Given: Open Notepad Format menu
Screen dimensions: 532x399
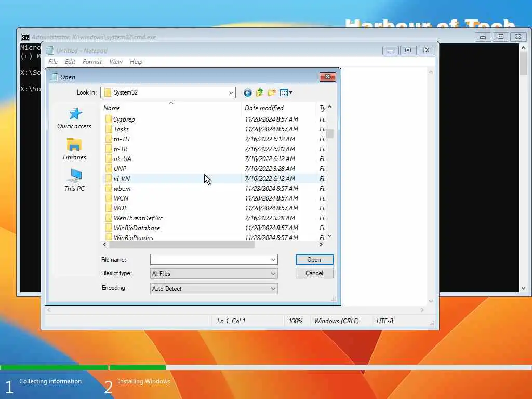Looking at the screenshot, I should coord(92,62).
